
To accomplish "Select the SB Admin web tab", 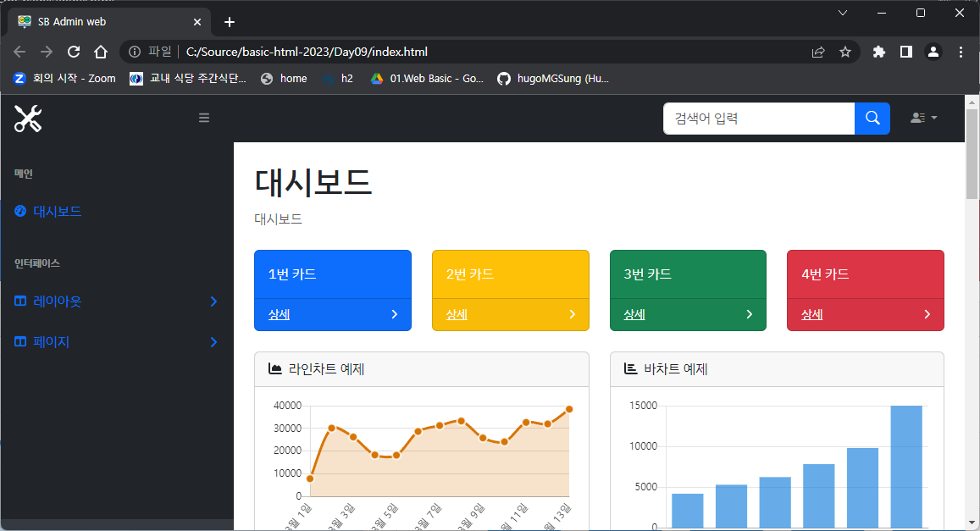I will click(110, 22).
